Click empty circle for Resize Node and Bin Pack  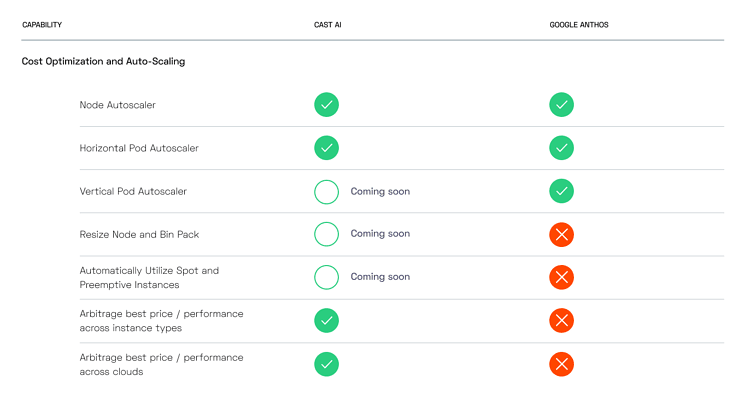(326, 234)
